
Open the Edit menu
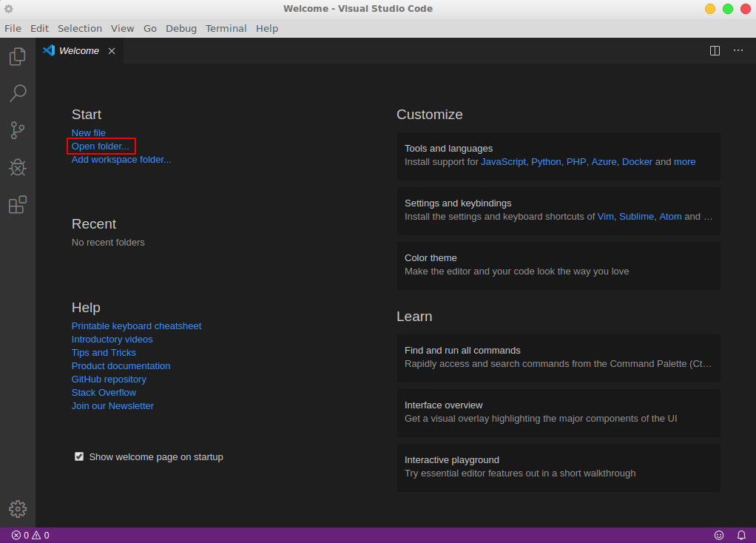(x=39, y=28)
